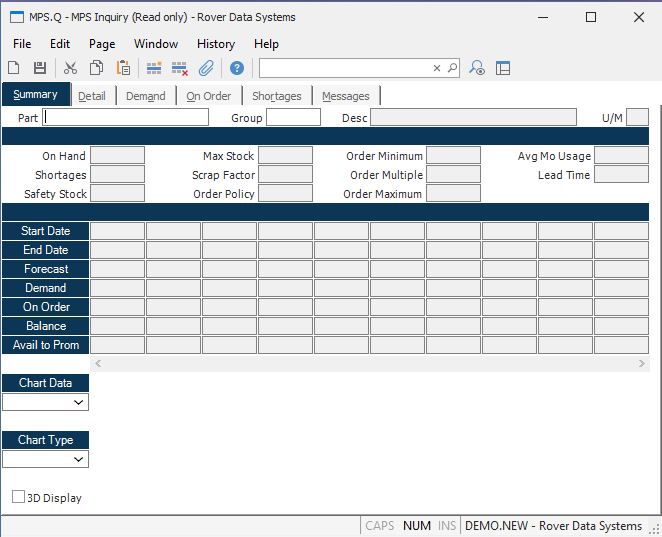Open the History menu

click(x=215, y=44)
